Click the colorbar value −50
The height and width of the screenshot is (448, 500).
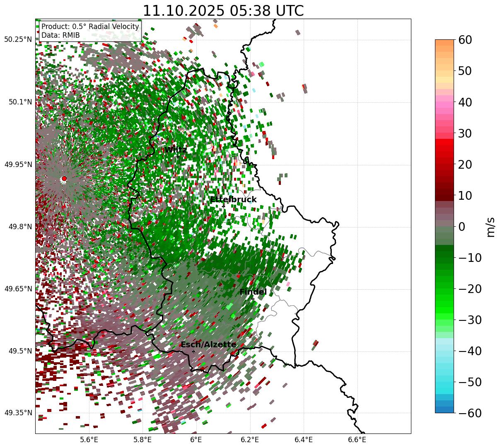470,382
